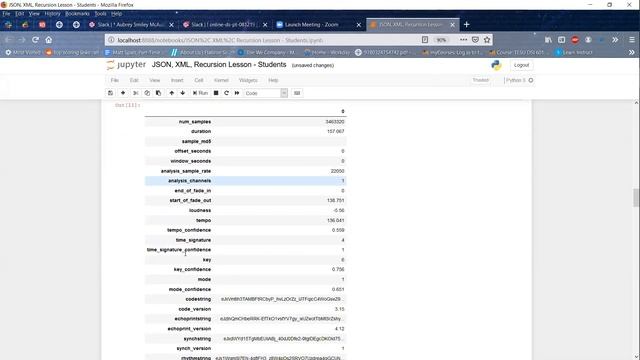Open the Learn Instruct bookmark
640x360 pixels.
pyautogui.click(x=574, y=52)
